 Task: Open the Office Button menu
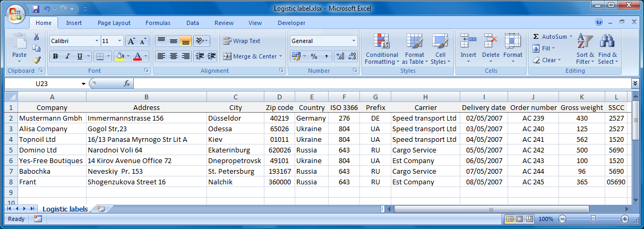pos(15,13)
